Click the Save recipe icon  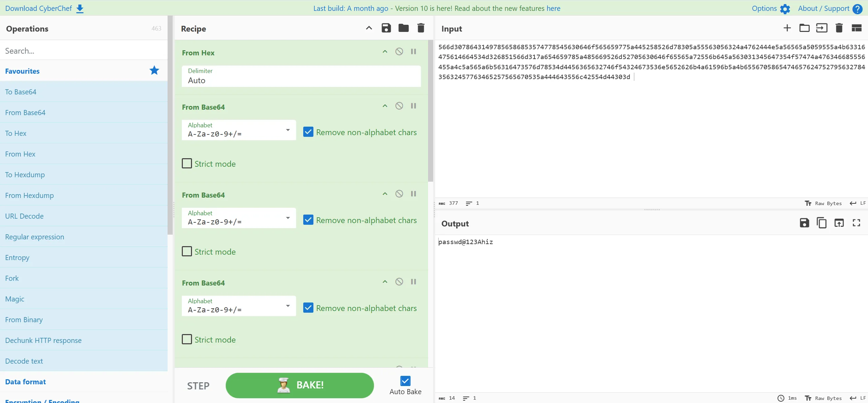tap(386, 28)
